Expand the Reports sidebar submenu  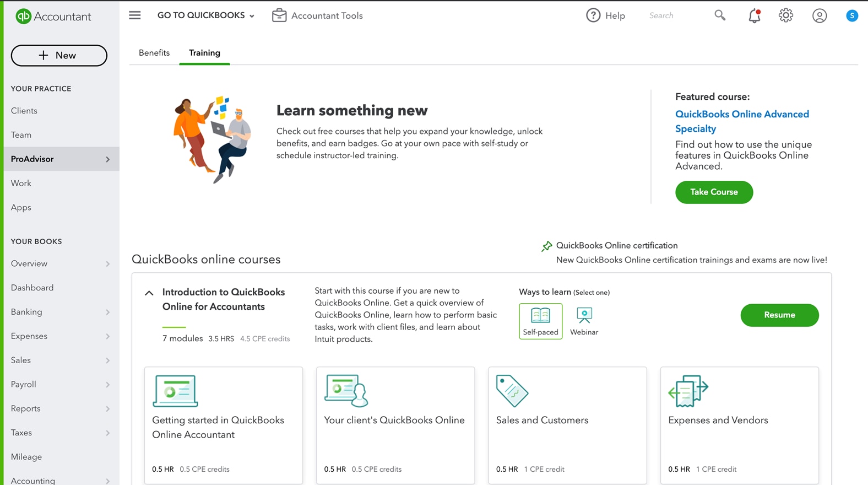coord(107,409)
